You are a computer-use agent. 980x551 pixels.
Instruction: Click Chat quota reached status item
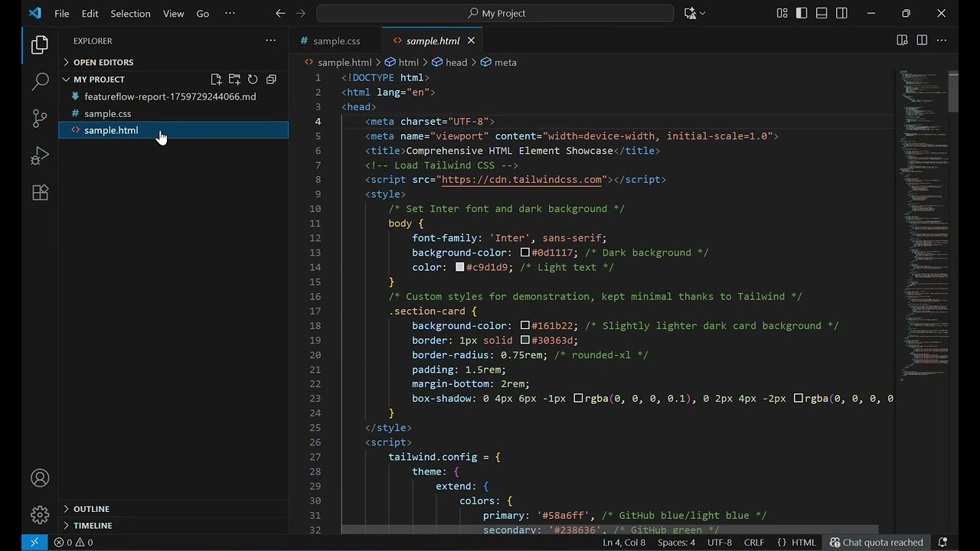click(x=876, y=543)
